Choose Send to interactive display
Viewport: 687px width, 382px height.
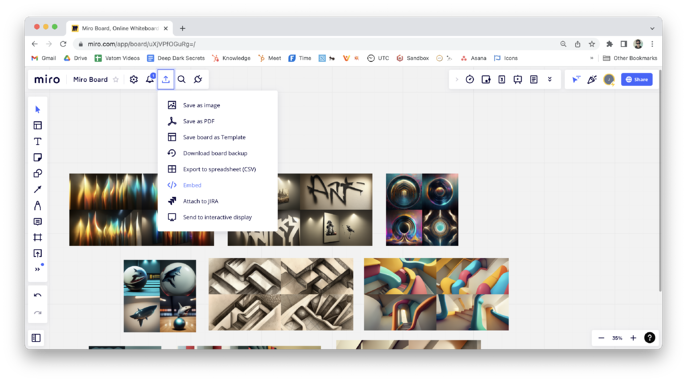pos(217,217)
